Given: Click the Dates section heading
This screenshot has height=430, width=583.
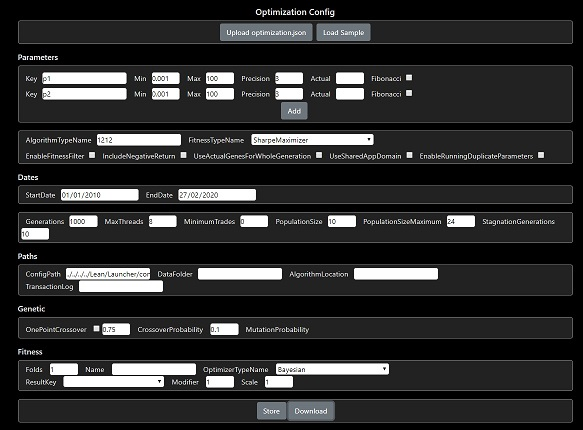Looking at the screenshot, I should point(28,177).
